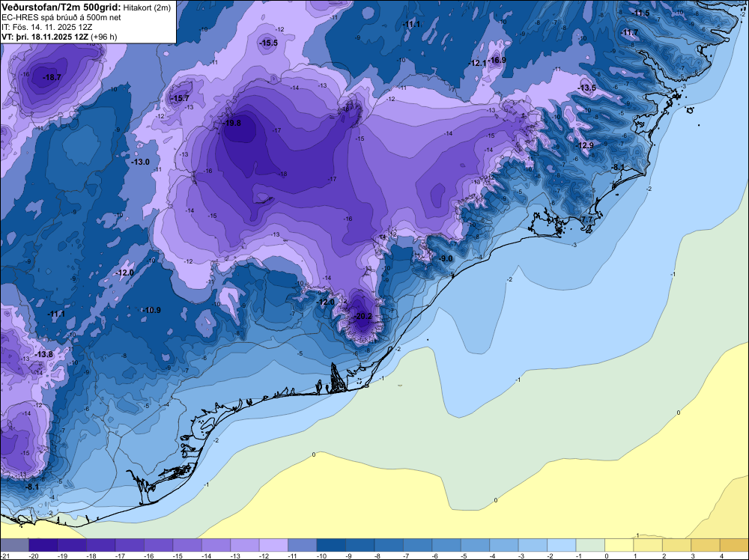
Task: Select the legend swatch labeled -2
Action: click(x=561, y=545)
